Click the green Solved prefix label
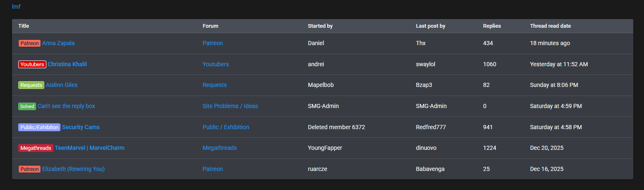The width and height of the screenshot is (644, 190). [27, 106]
